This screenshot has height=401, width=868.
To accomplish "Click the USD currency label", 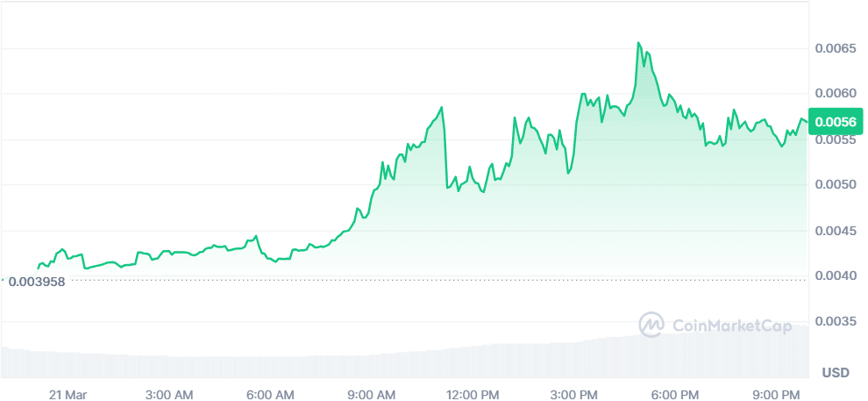I will [x=836, y=373].
